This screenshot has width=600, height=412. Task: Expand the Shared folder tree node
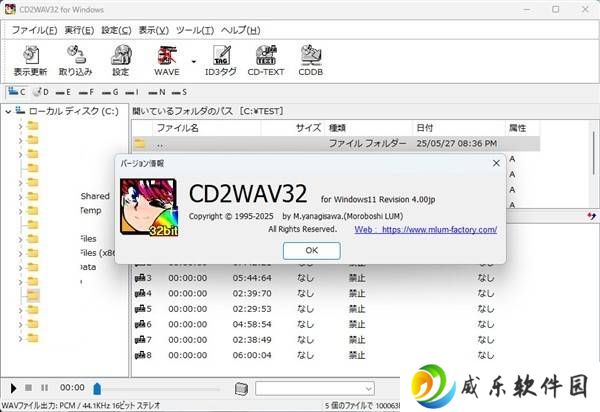point(20,197)
